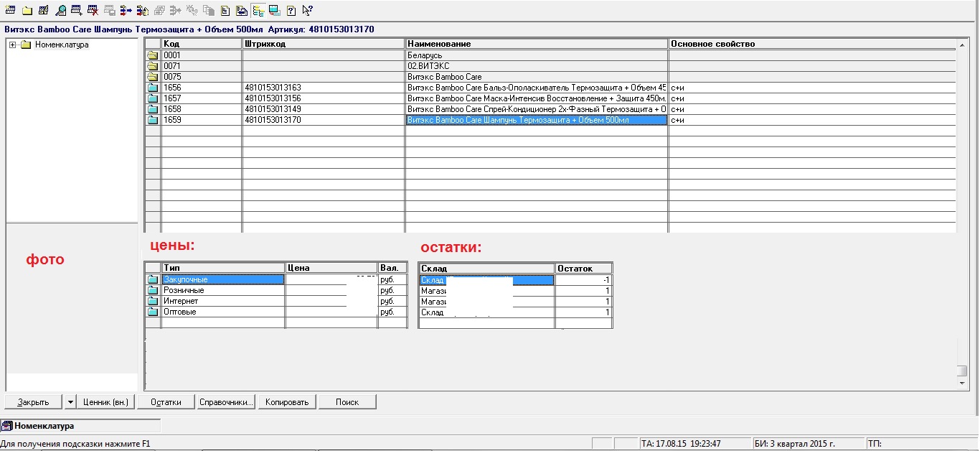
Task: Click the new item toolbar icon
Action: (x=11, y=10)
